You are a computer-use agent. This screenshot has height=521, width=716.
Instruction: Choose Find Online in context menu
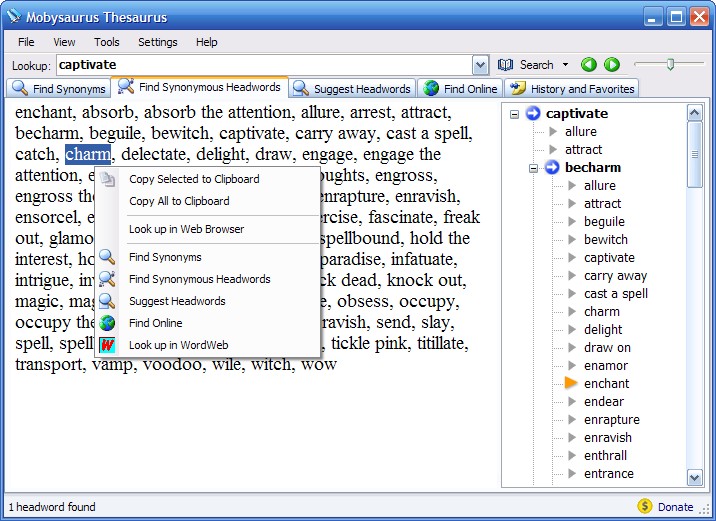coord(207,323)
